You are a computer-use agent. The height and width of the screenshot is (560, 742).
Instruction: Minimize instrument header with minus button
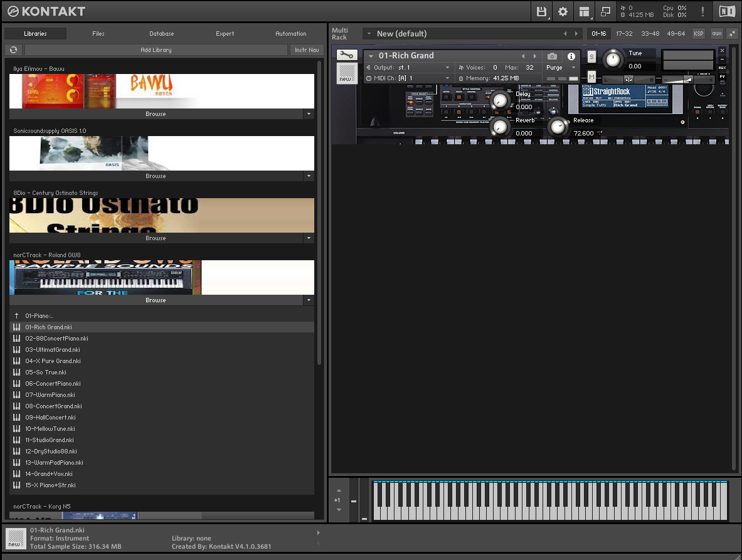722,59
